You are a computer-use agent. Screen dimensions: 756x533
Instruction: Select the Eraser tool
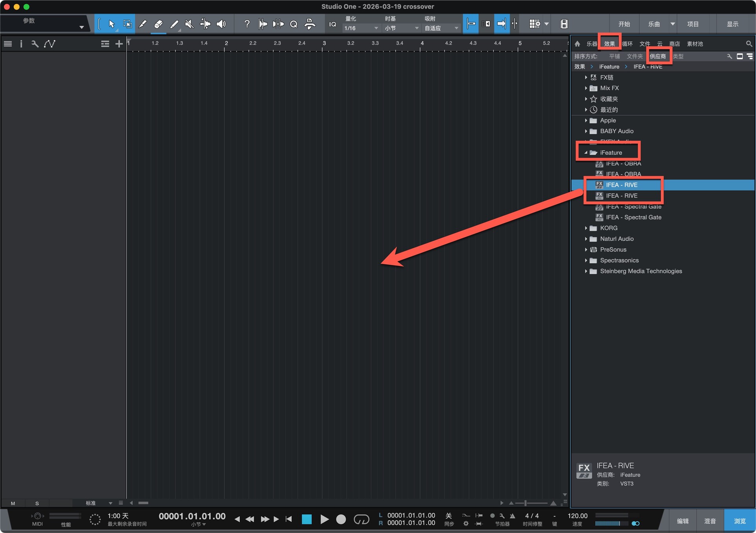158,24
